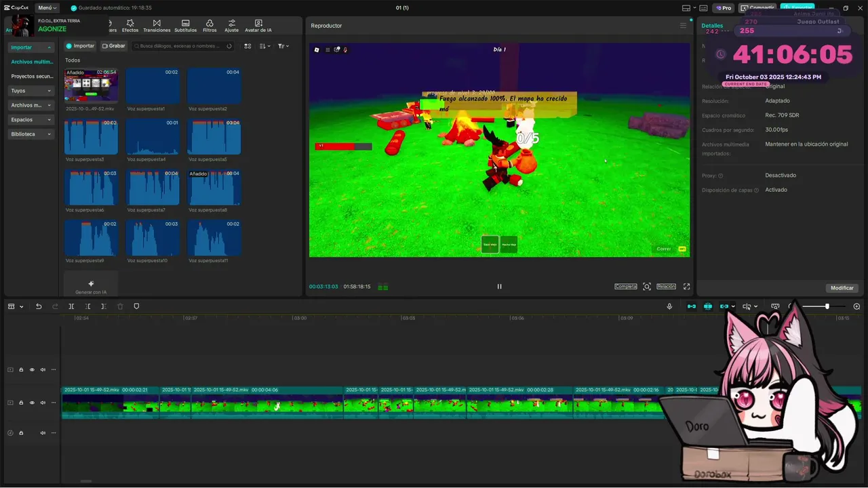Open the Filtros tab
Screen dimensions: 868x488
[210, 26]
